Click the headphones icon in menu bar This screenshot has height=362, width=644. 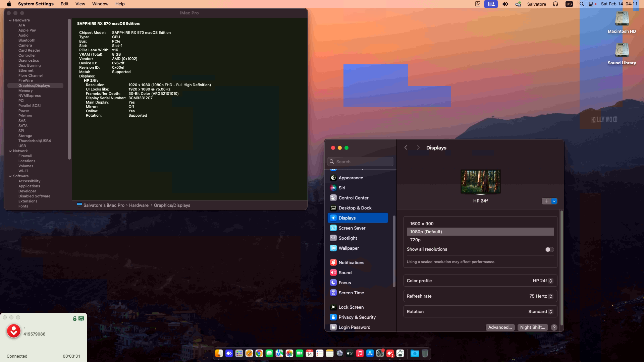pos(555,4)
